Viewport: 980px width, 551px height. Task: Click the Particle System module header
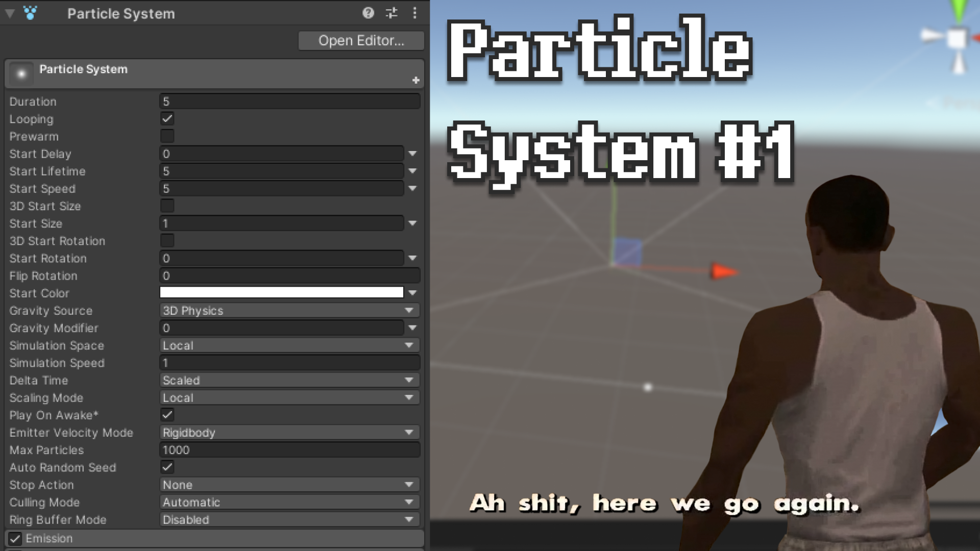[x=214, y=74]
